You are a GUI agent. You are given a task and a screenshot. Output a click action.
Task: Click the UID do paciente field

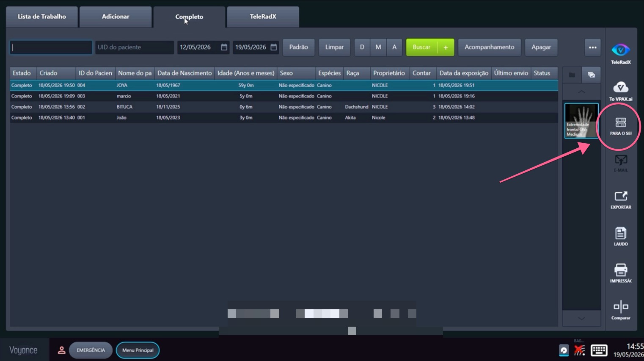point(135,47)
